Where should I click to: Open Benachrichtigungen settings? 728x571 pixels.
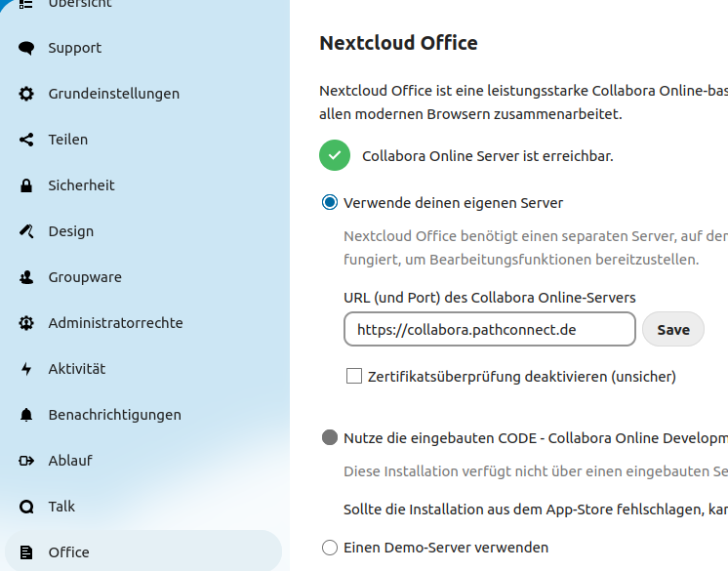point(143,415)
